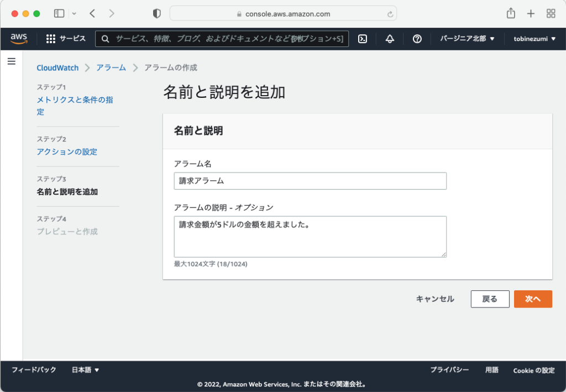Select step 3 名前と説明を追加
Screen dimensions: 566x392
(67, 192)
